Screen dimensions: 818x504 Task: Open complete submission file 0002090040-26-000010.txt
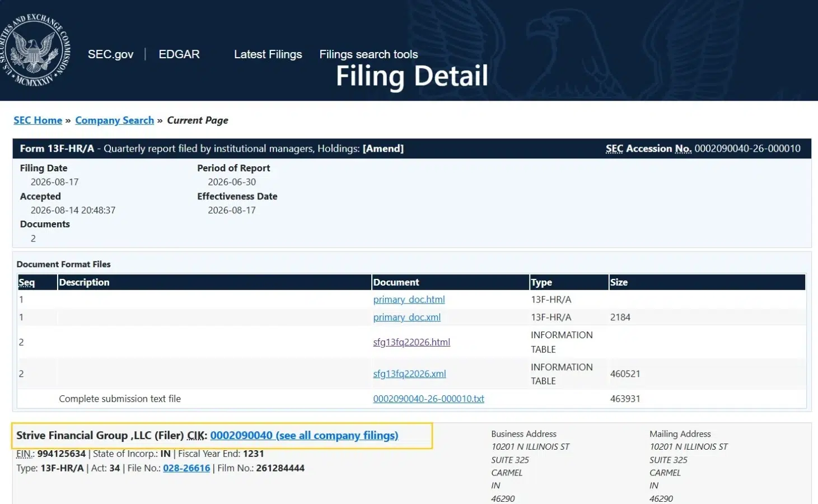428,399
